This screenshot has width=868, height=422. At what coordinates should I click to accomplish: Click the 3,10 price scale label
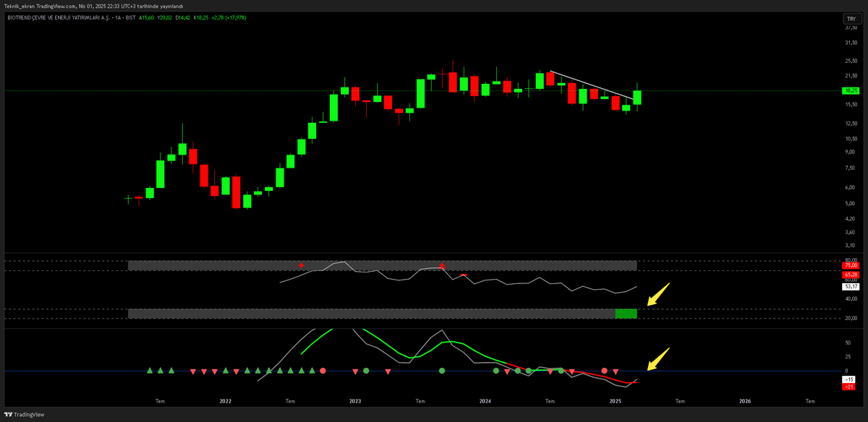[851, 246]
